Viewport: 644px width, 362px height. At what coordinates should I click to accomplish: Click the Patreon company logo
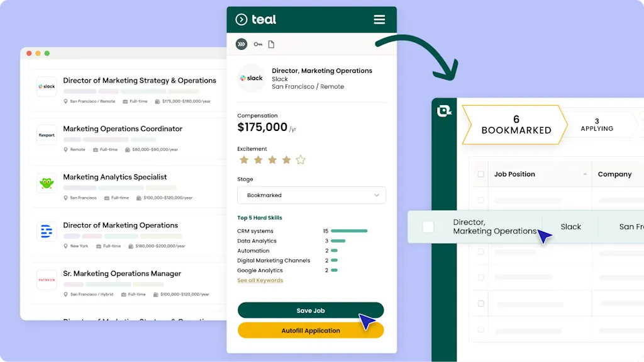47,280
